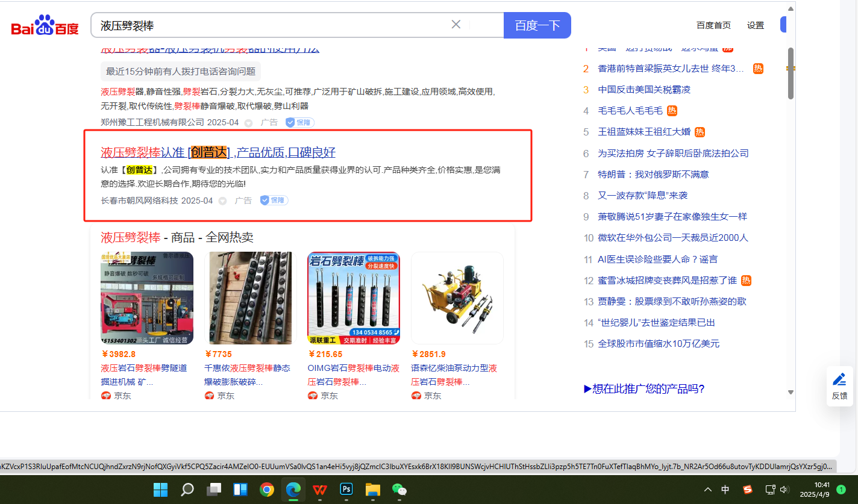Open hot search "世纪婴儿"去世鉴定结果已出
858x504 pixels.
coord(657,323)
